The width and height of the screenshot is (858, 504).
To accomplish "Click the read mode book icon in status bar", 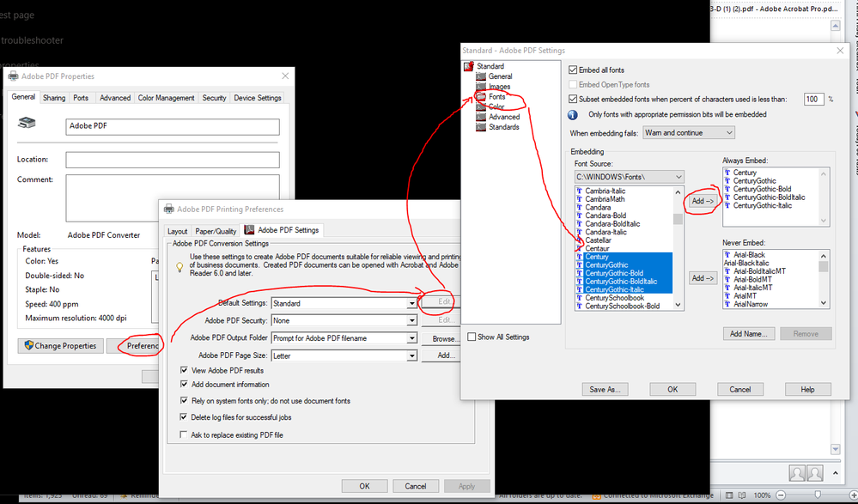I will tap(742, 495).
